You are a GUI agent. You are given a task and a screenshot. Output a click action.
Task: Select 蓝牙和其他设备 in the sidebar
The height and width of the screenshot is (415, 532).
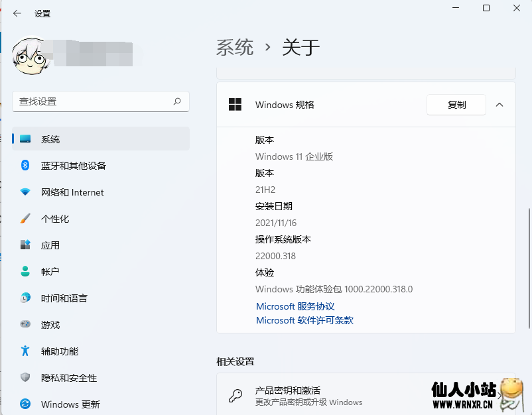(x=101, y=166)
